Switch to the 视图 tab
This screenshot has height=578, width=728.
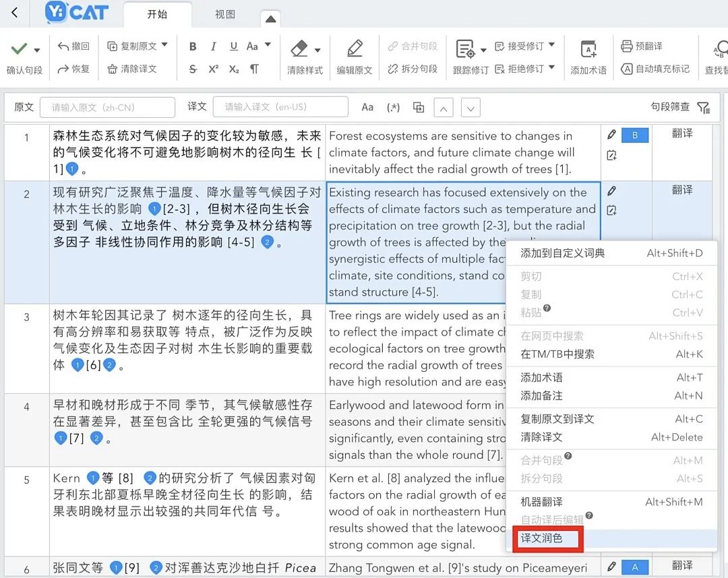pos(224,13)
